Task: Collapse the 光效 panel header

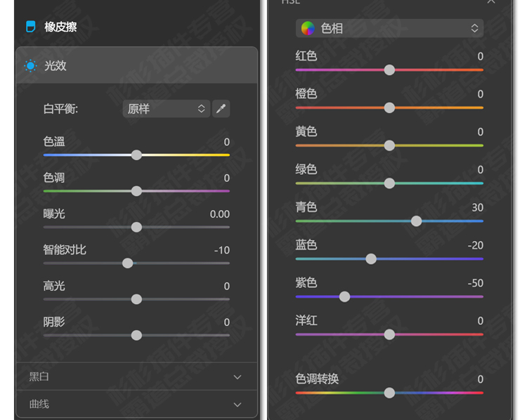Action: point(136,65)
